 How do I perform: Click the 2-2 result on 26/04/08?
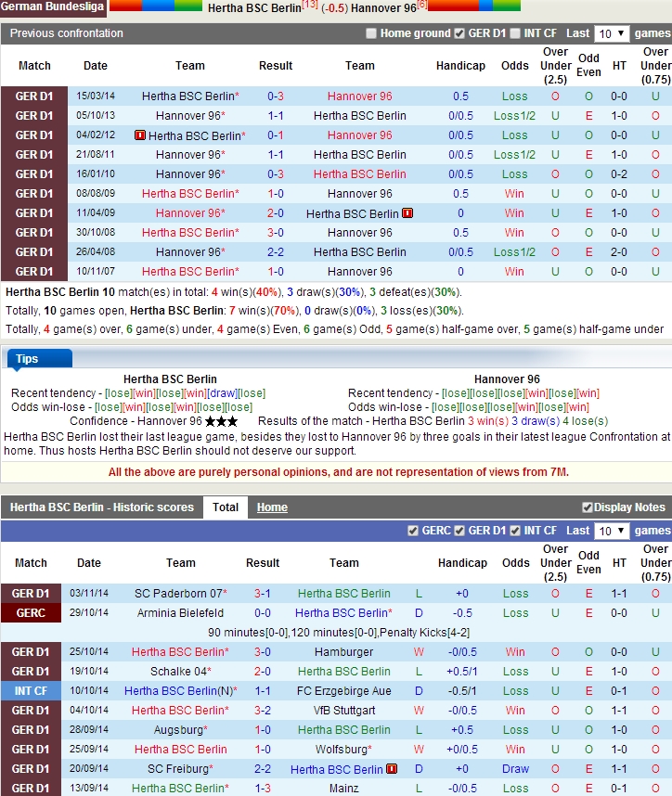[276, 251]
